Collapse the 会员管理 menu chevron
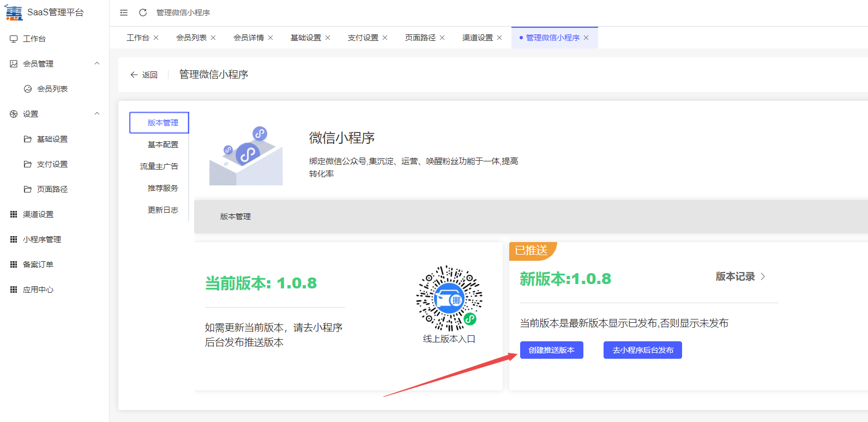 click(x=97, y=63)
